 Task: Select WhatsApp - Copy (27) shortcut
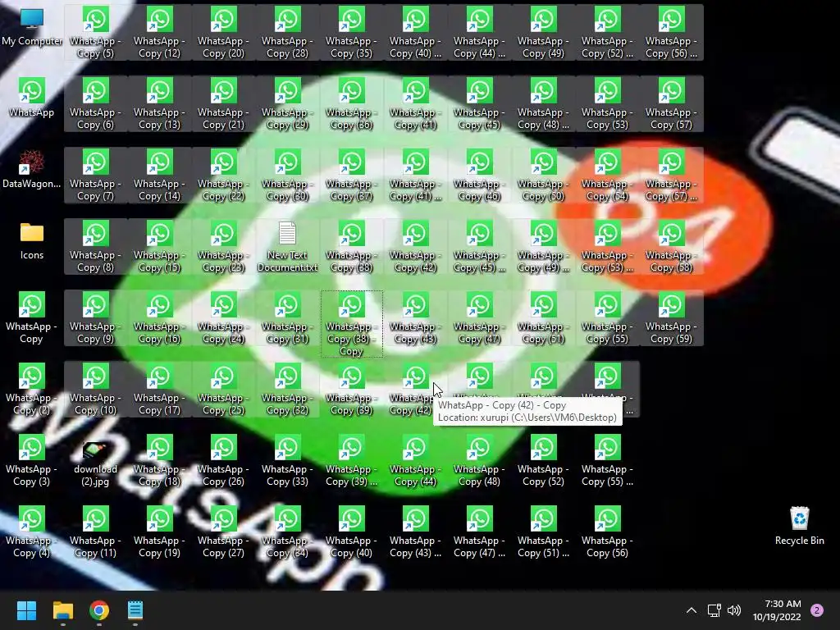[223, 532]
